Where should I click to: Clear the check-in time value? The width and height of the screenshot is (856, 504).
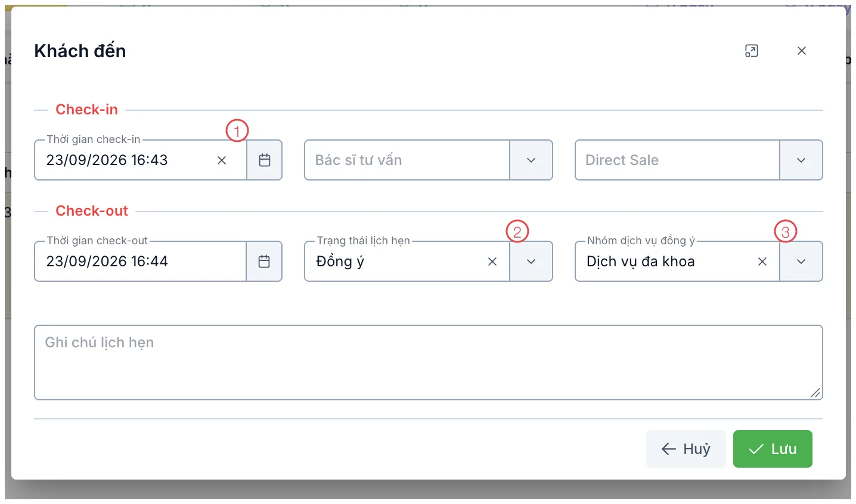(222, 160)
